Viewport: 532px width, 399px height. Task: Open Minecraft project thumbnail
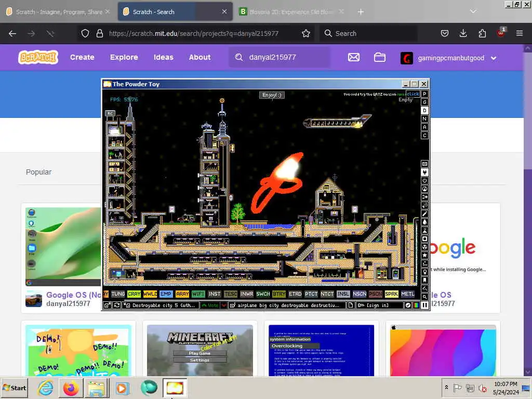click(200, 350)
